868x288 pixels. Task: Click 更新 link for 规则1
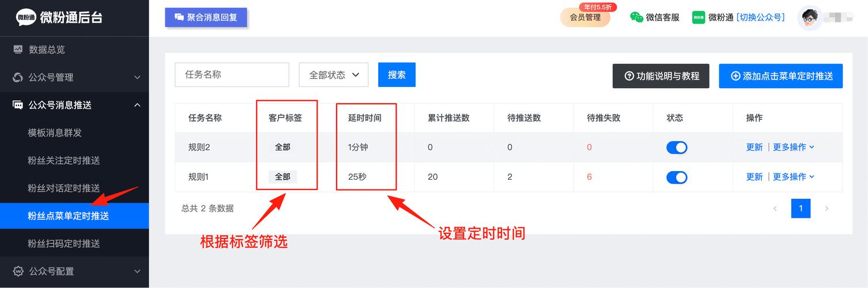coord(754,177)
